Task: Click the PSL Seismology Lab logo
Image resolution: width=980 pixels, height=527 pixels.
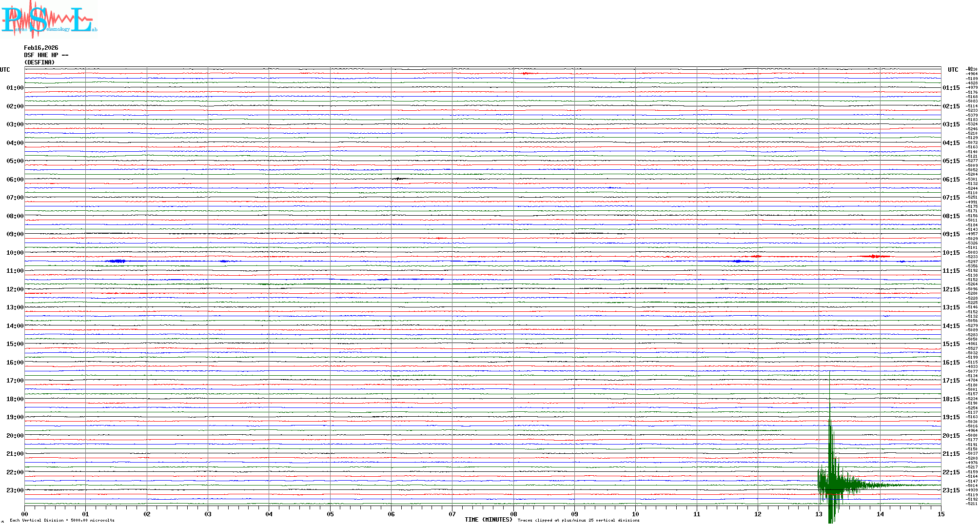Action: tap(49, 20)
